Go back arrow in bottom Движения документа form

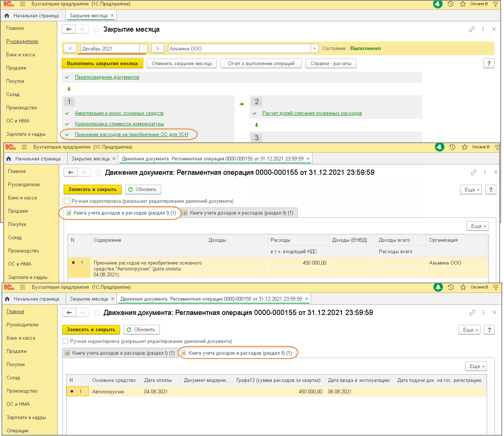pyautogui.click(x=69, y=313)
